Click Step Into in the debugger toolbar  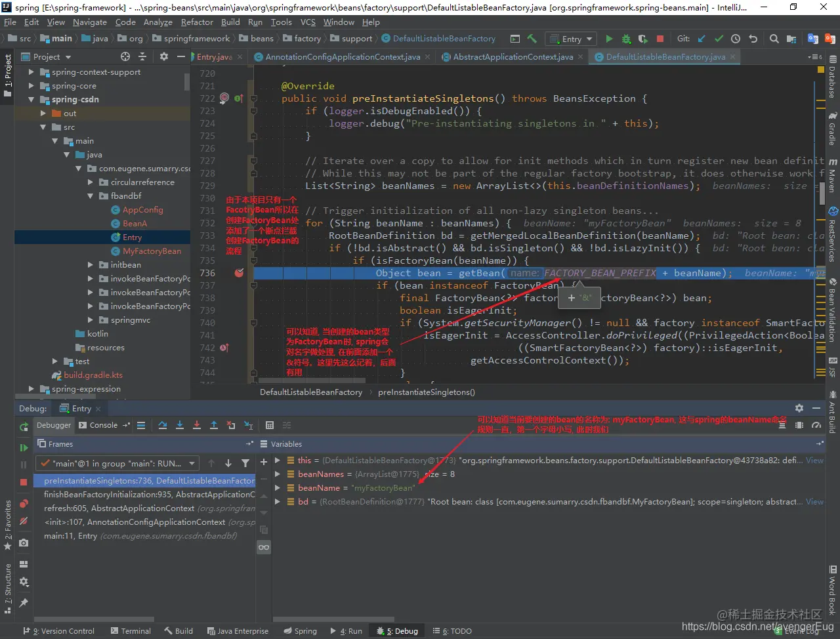click(x=180, y=425)
